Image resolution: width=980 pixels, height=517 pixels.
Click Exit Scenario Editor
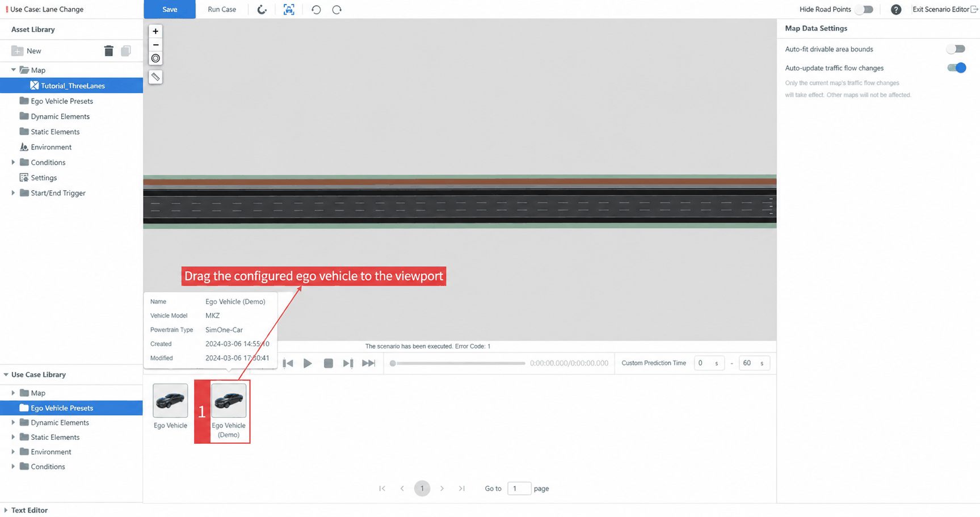[x=945, y=10]
